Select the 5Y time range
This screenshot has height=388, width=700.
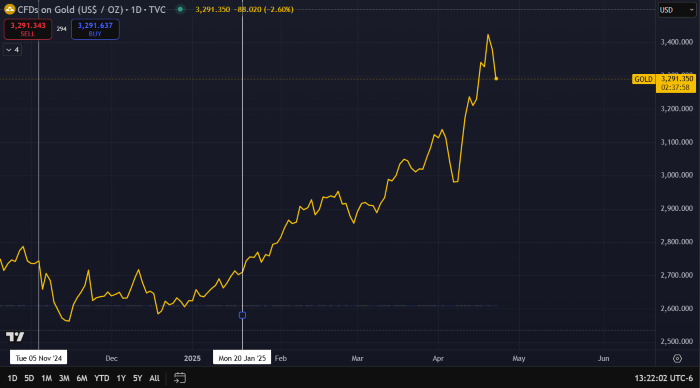[138, 378]
